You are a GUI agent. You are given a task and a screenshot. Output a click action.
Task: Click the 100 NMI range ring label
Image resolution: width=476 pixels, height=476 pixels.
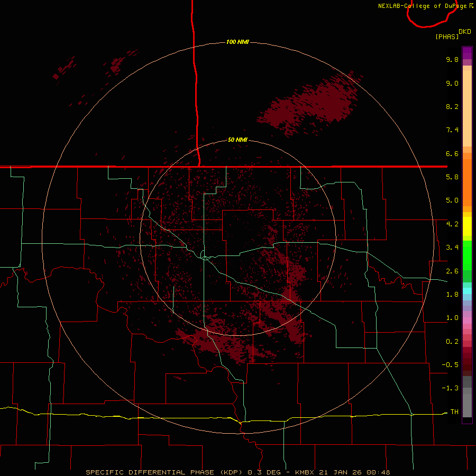(x=237, y=42)
